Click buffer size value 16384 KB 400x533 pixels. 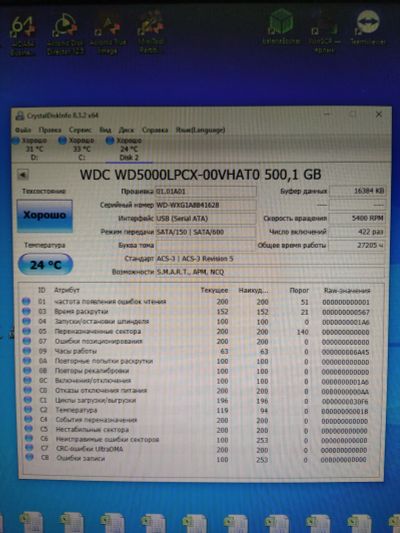(x=357, y=191)
